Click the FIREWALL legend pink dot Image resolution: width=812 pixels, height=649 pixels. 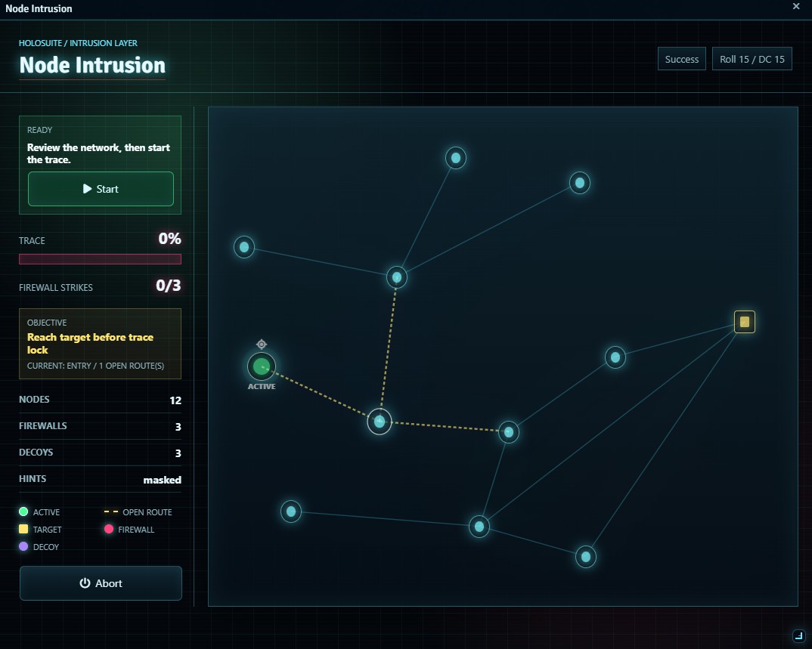[109, 529]
